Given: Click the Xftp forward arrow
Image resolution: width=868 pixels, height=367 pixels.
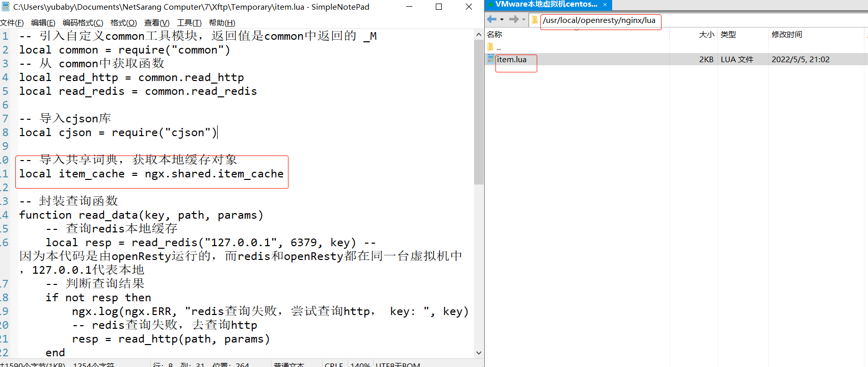Looking at the screenshot, I should coord(514,19).
